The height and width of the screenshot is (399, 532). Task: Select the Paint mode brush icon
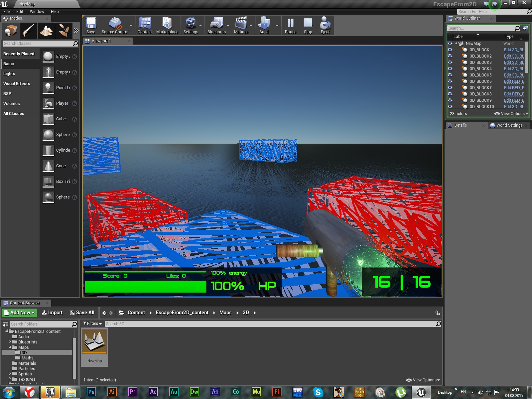[28, 31]
